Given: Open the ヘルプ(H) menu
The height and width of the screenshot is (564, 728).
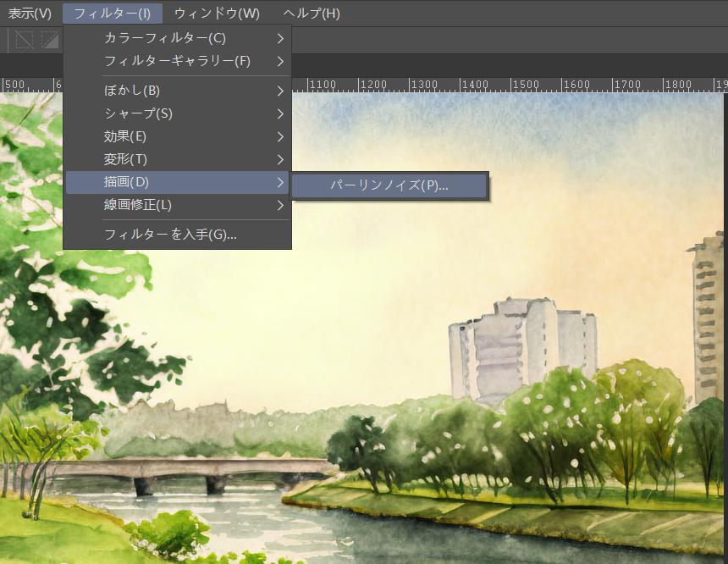Looking at the screenshot, I should [x=312, y=13].
